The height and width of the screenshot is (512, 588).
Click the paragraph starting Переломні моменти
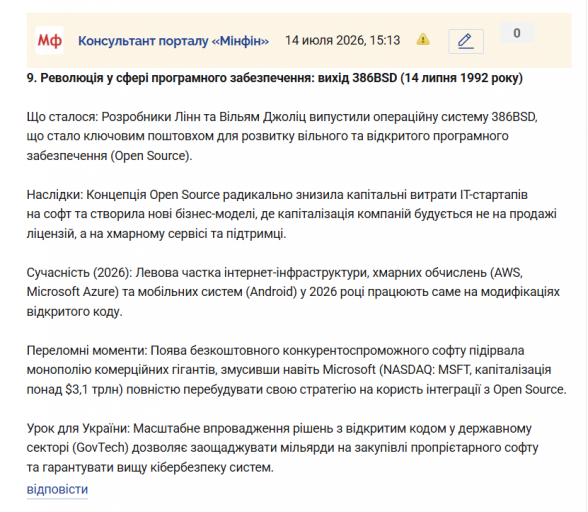click(x=296, y=370)
